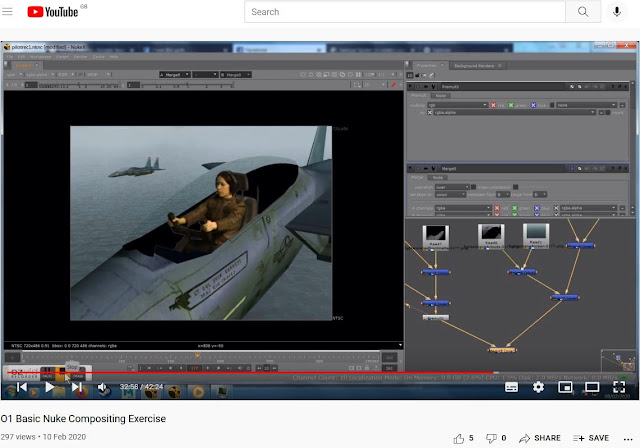The height and width of the screenshot is (448, 640).
Task: Toggle red checkbox in Merge A channels
Action: click(x=497, y=208)
